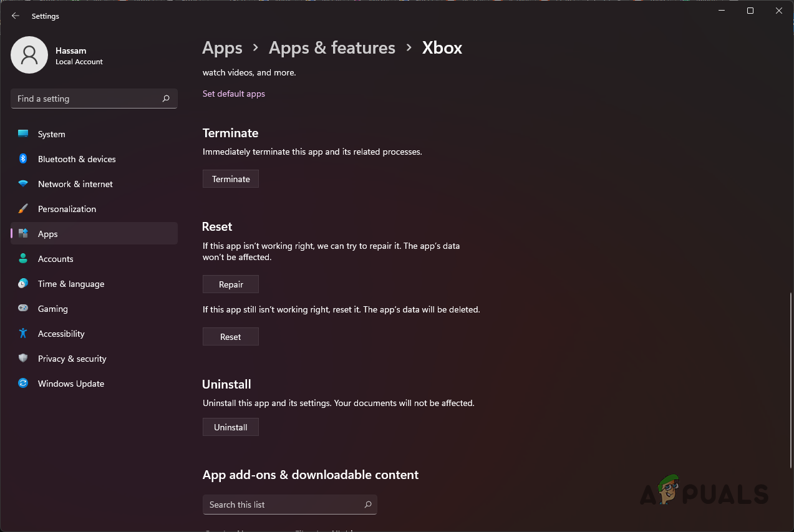Viewport: 794px width, 532px height.
Task: Click the Windows Update sync icon
Action: 23,384
